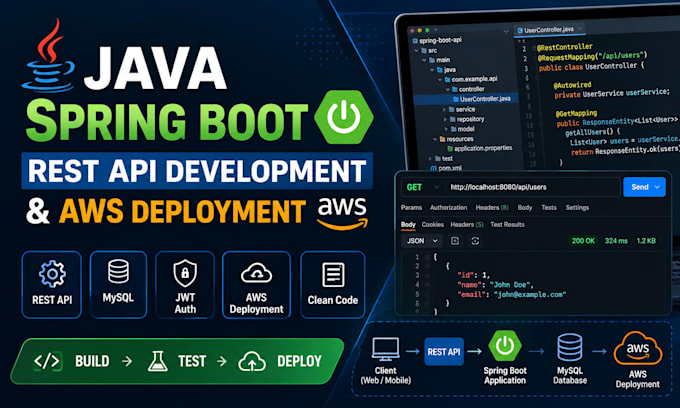
Task: Click the MySQL Database cylinder in diagram
Action: [569, 347]
